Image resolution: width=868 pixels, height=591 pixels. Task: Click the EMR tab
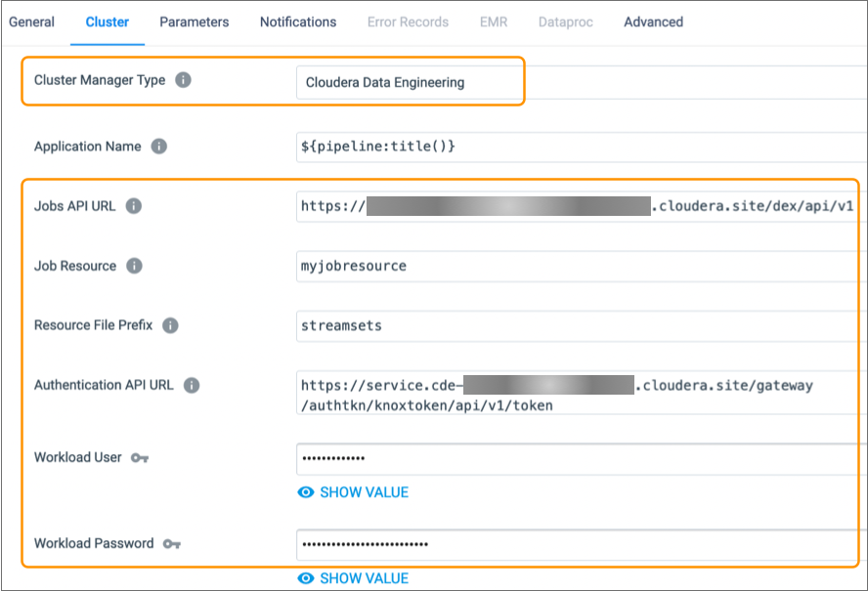click(x=494, y=22)
